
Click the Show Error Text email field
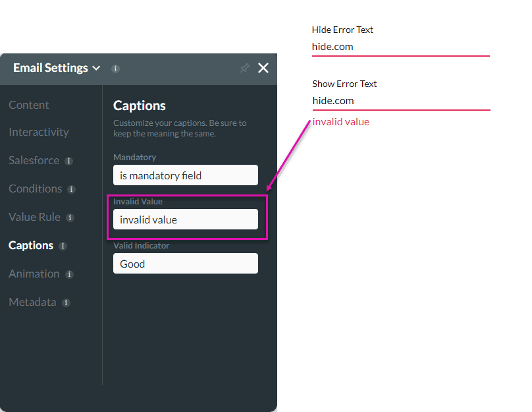pos(400,101)
